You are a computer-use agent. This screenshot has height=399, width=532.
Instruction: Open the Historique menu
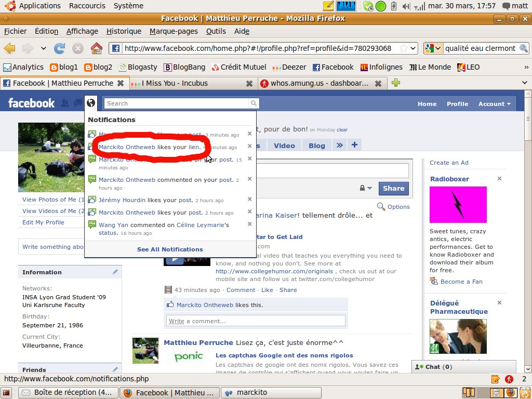pyautogui.click(x=124, y=31)
